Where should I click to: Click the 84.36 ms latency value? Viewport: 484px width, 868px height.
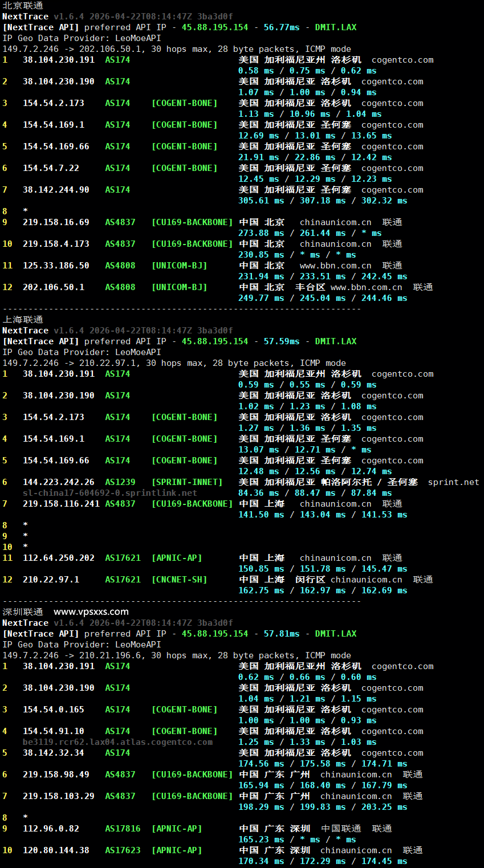259,493
